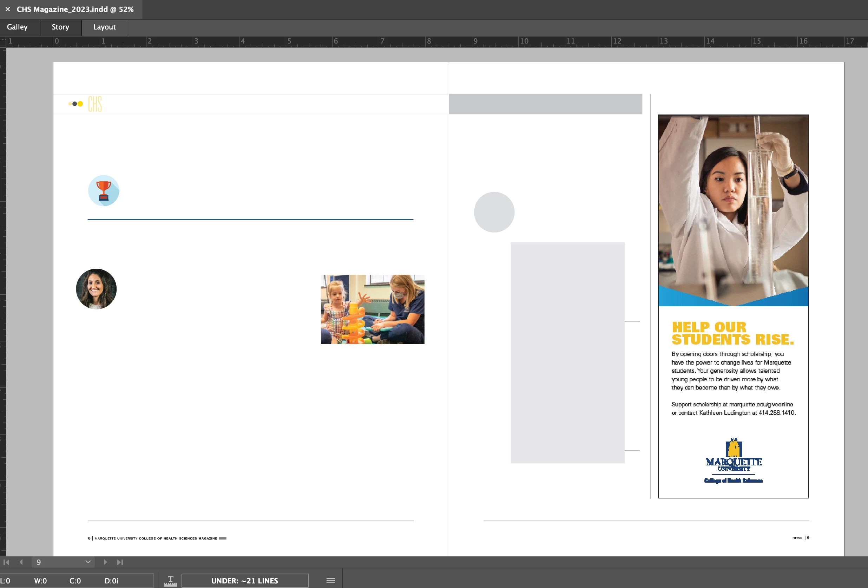Click previous page arrow
The image size is (868, 588).
(x=21, y=562)
